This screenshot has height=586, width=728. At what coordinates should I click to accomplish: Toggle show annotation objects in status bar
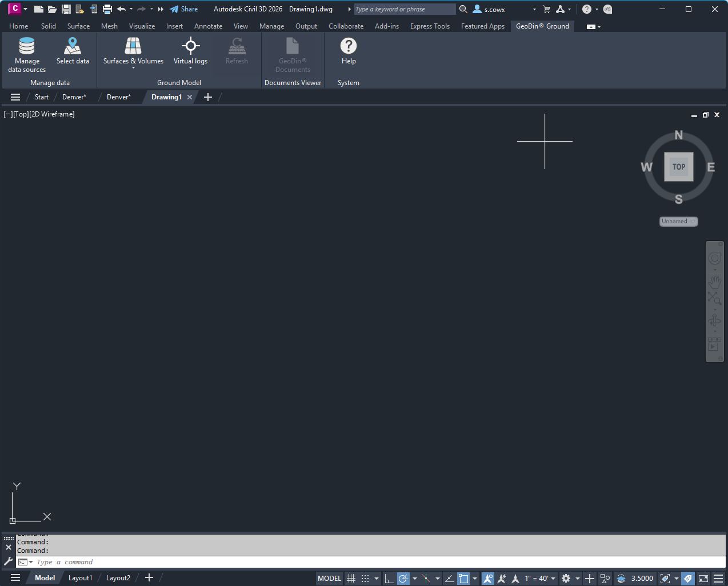(x=488, y=579)
